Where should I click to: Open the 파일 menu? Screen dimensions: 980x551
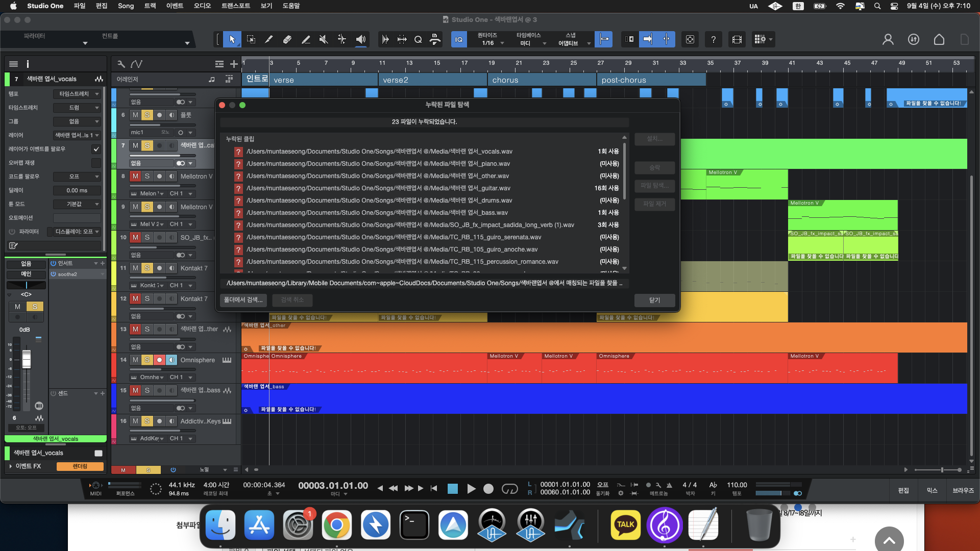click(x=80, y=6)
